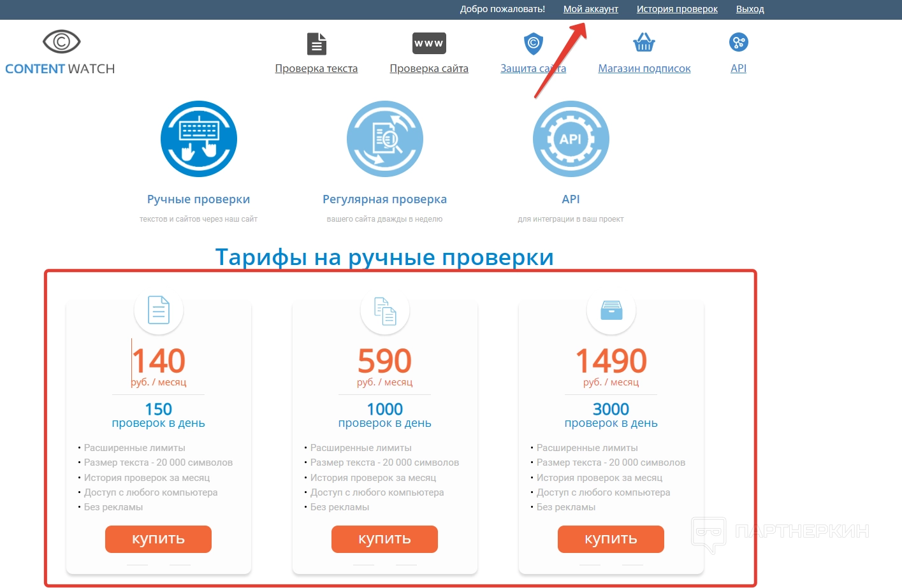Switch to 'Ручные проверки' tab label
Image resolution: width=902 pixels, height=588 pixels.
[199, 199]
